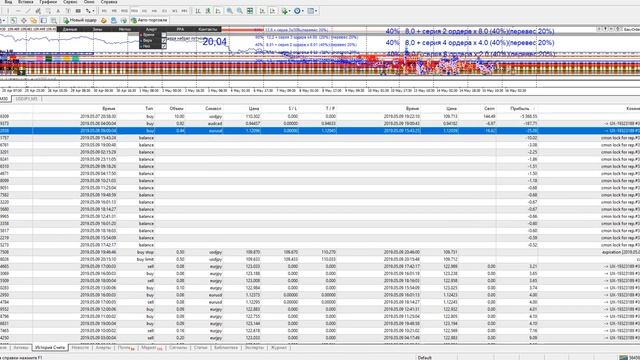Screen dimensions: 640x360
Task: Select the equidistant channel tool
Action: tap(38, 11)
